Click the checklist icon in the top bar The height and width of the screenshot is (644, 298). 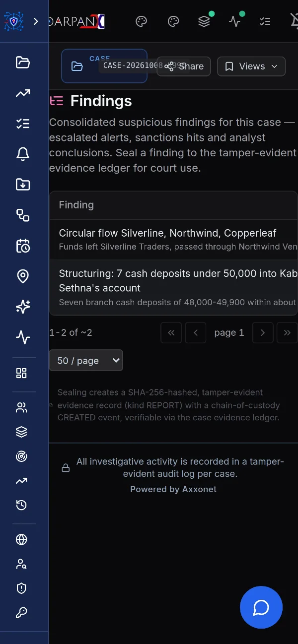point(265,21)
